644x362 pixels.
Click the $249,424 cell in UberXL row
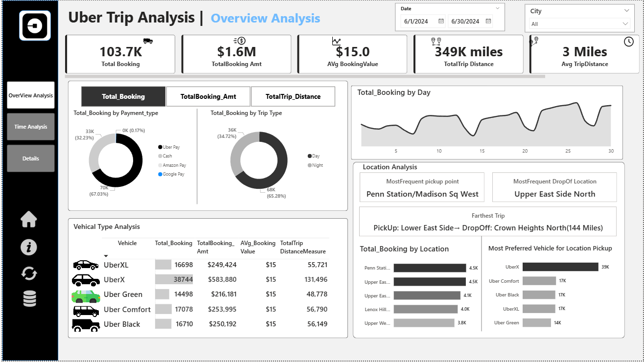tap(223, 265)
